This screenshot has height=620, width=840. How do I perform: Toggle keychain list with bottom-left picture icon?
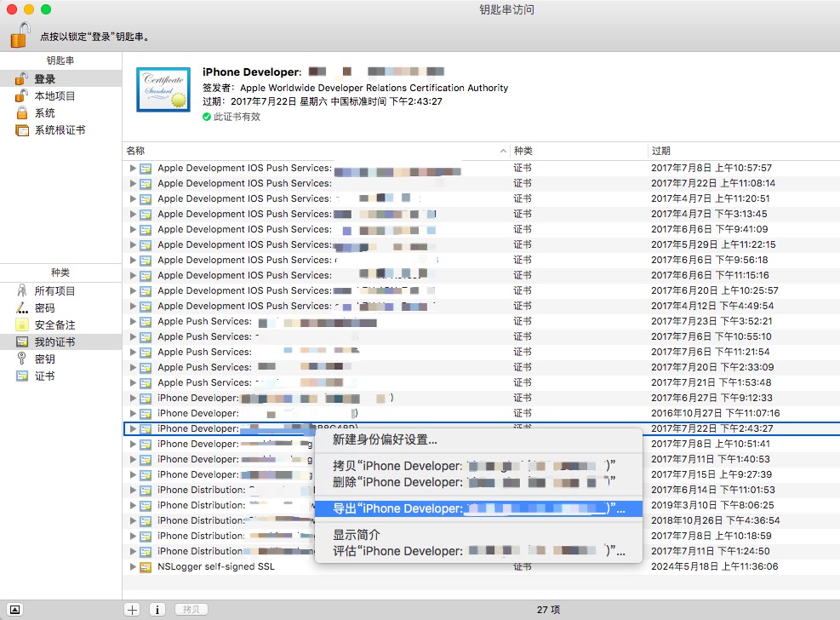(14, 610)
